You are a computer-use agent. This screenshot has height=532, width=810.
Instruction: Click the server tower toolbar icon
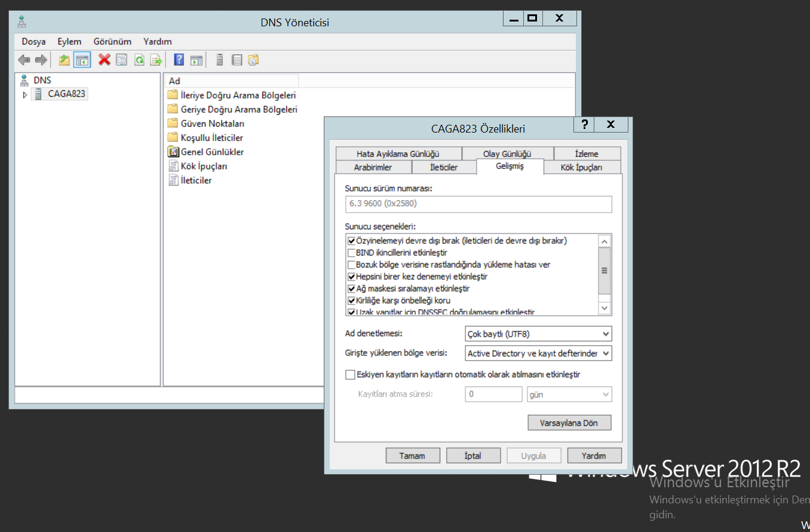pos(219,60)
